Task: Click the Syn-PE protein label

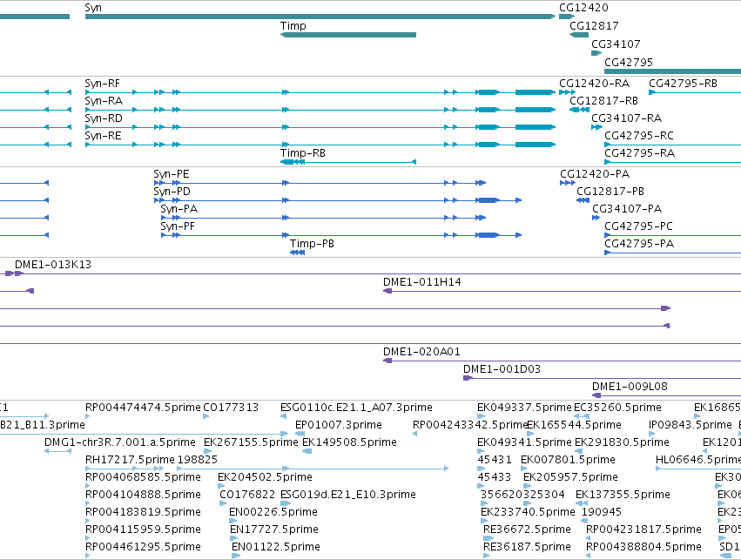Action: pos(171,174)
